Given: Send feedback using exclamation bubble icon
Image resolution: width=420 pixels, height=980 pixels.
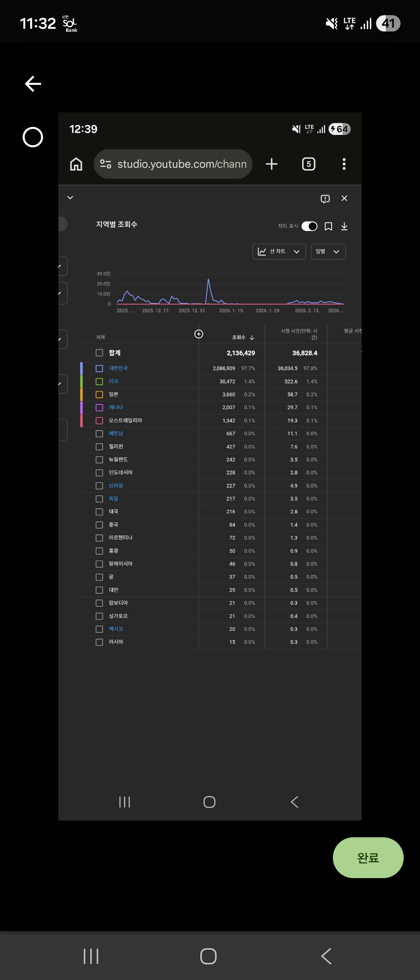Looking at the screenshot, I should 325,199.
